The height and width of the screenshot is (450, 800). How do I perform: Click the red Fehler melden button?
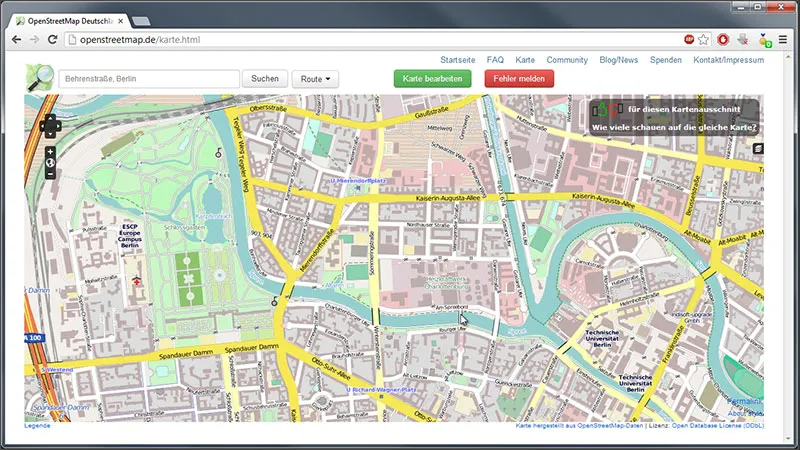pyautogui.click(x=519, y=79)
